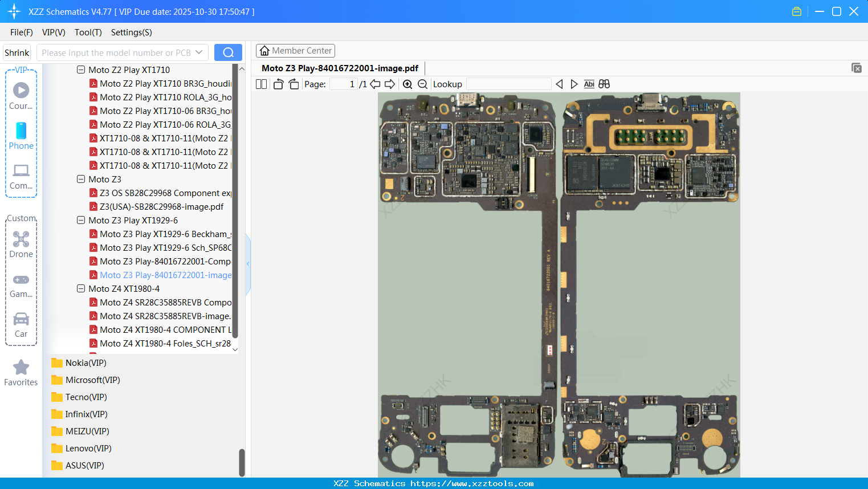Viewport: 868px width, 489px height.
Task: Open the model number dropdown arrow
Action: pos(199,52)
